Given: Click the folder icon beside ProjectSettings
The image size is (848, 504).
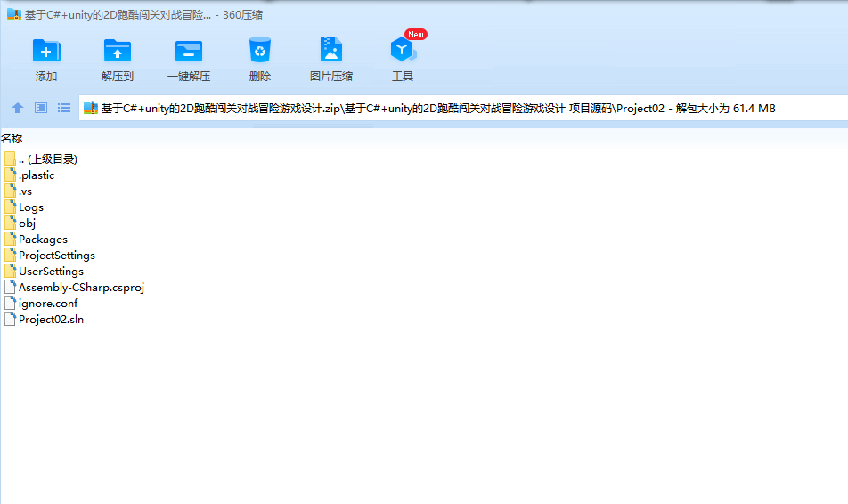Looking at the screenshot, I should click(10, 256).
